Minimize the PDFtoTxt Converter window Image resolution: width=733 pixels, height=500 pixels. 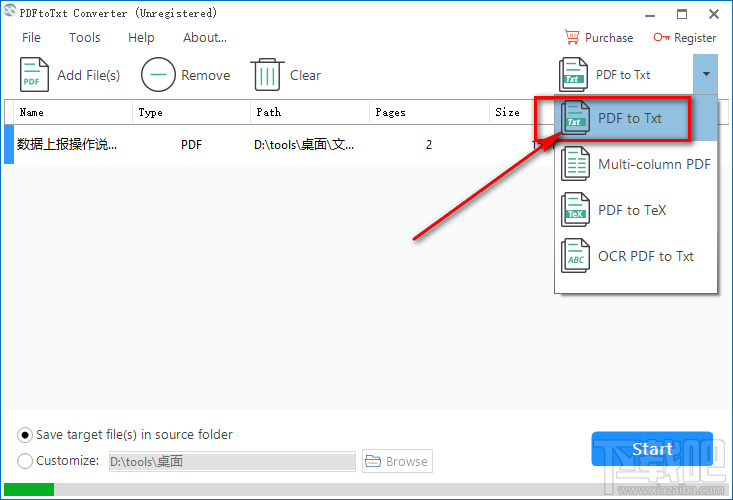click(x=650, y=14)
